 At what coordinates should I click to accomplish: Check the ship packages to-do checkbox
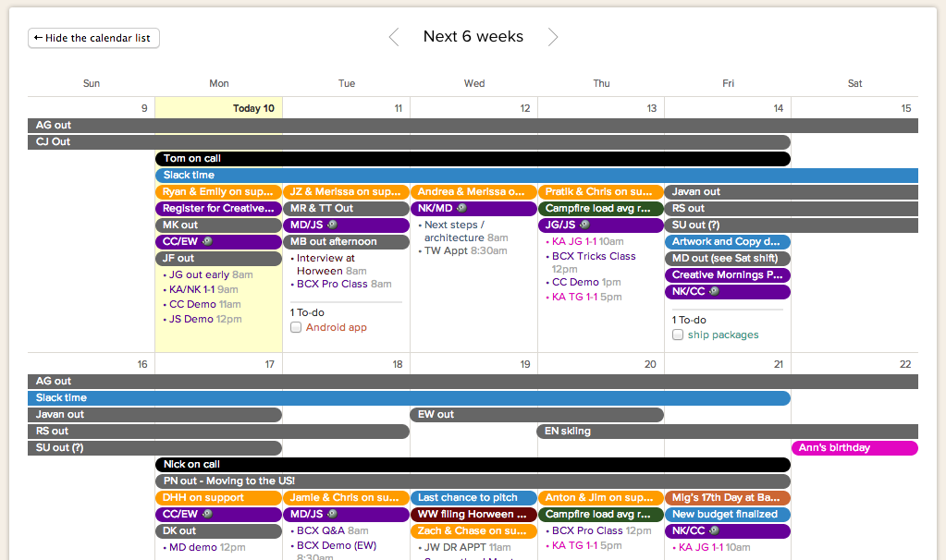678,335
